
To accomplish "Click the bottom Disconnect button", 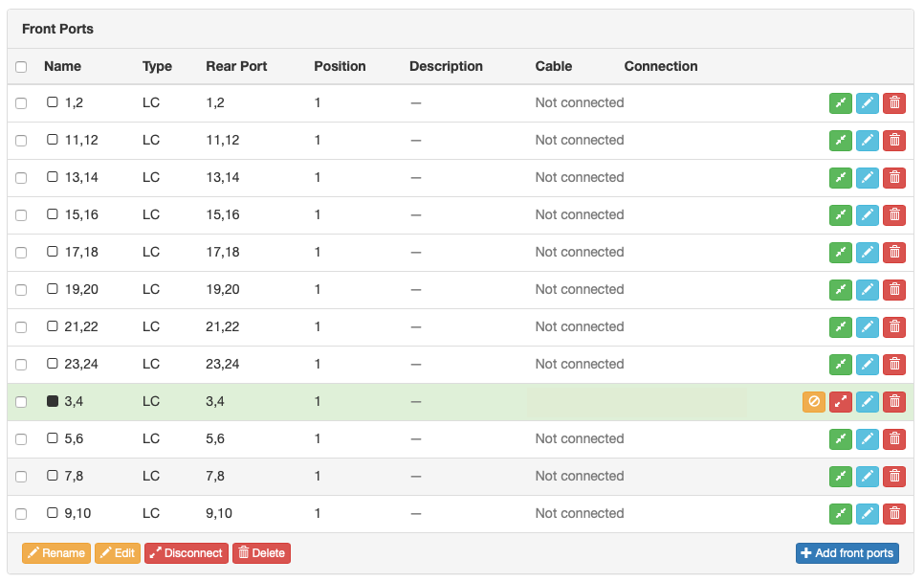I will tap(187, 553).
